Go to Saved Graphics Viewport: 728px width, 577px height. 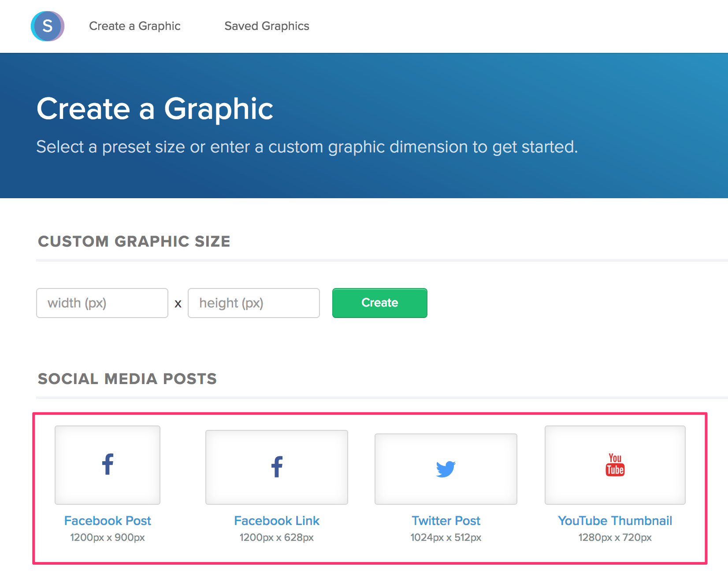[267, 26]
